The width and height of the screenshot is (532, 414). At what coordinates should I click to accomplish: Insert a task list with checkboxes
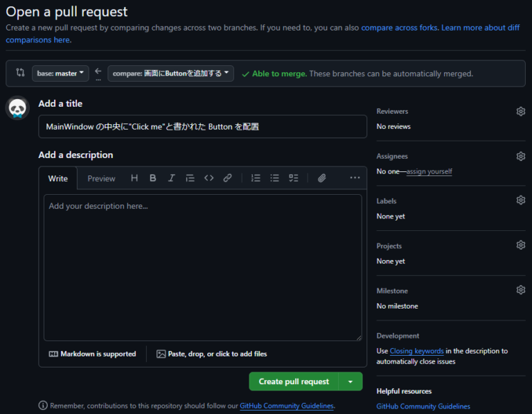tap(293, 178)
